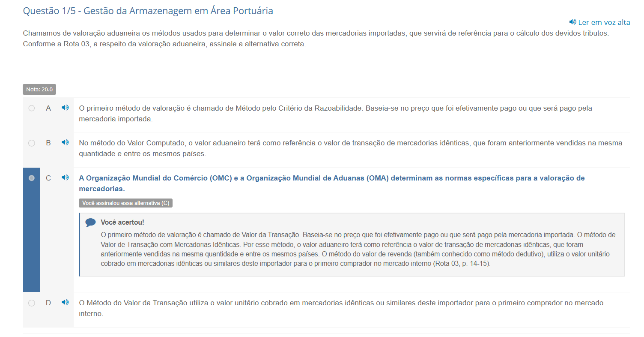
Task: Select radio button for alternative B
Action: (x=32, y=143)
